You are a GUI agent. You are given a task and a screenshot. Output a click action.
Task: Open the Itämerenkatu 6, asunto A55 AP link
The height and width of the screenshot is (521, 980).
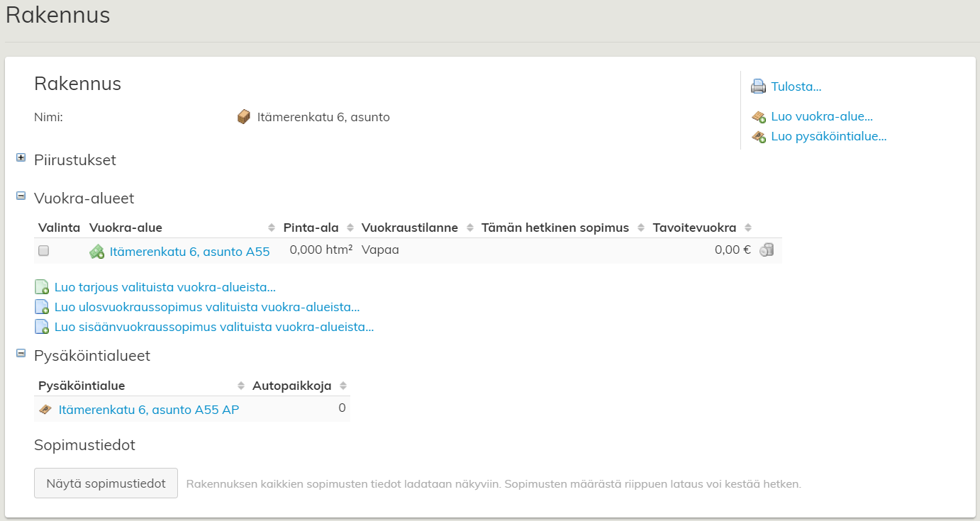(x=148, y=410)
